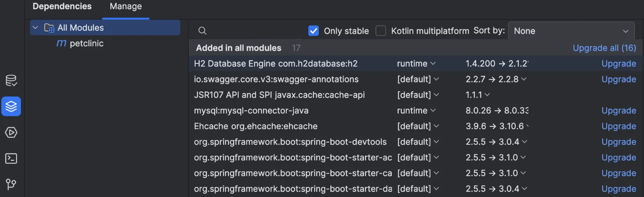Collapse the All Modules tree node
644x197 pixels.
click(35, 28)
